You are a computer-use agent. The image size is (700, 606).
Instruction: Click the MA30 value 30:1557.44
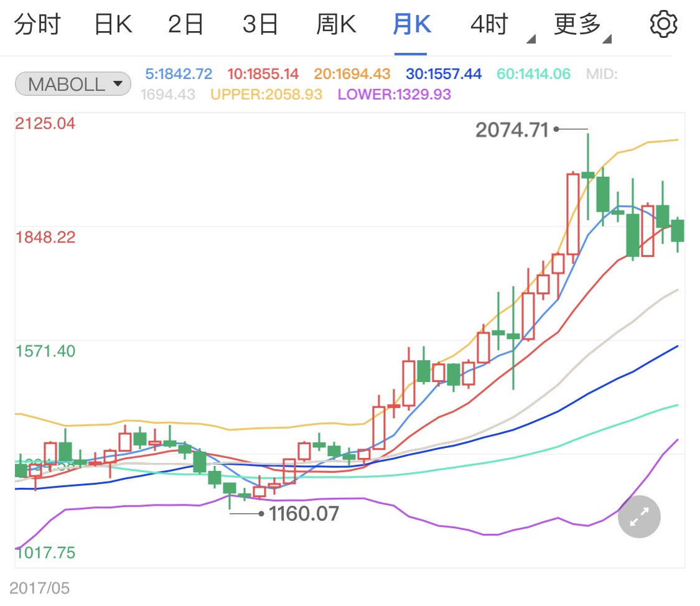(444, 73)
